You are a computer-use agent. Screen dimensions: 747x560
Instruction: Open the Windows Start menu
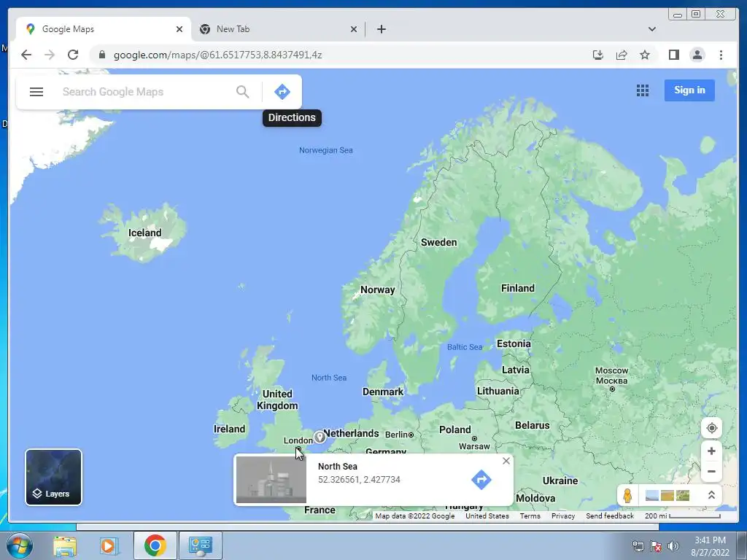pyautogui.click(x=19, y=545)
